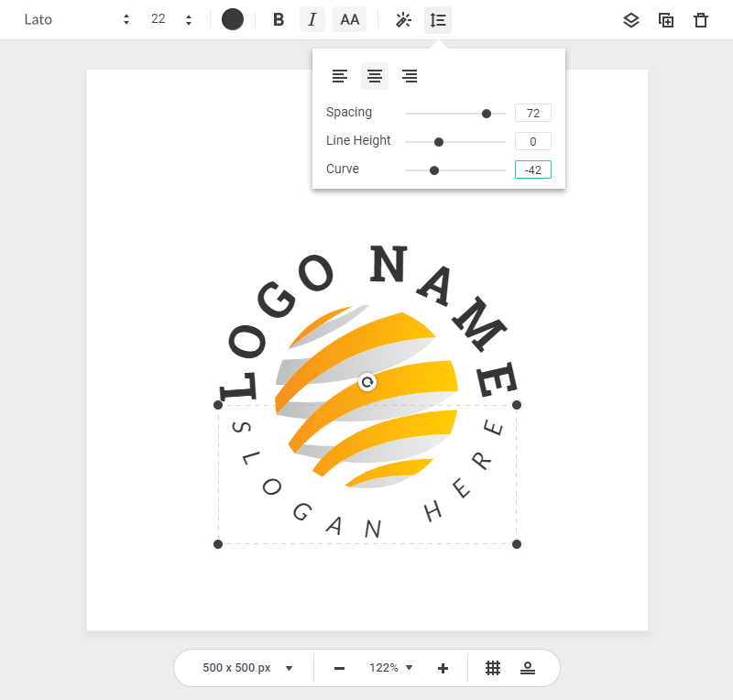Click the rotate handle above the slogan
The height and width of the screenshot is (700, 733).
pos(367,382)
